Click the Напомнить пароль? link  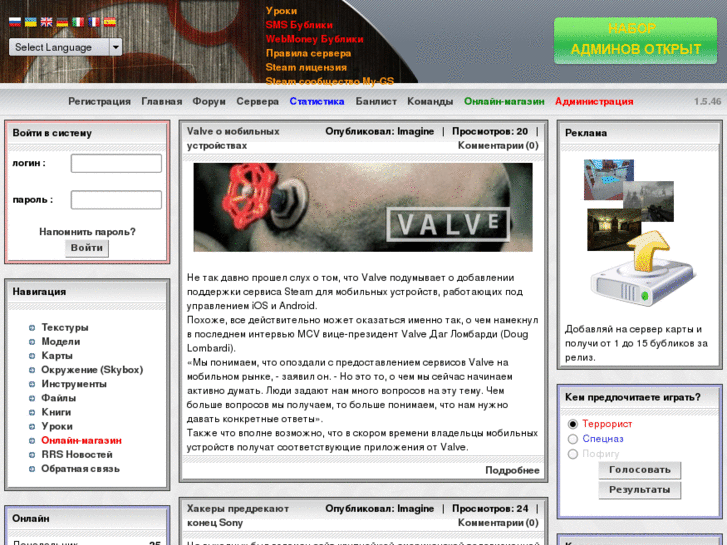pyautogui.click(x=87, y=231)
